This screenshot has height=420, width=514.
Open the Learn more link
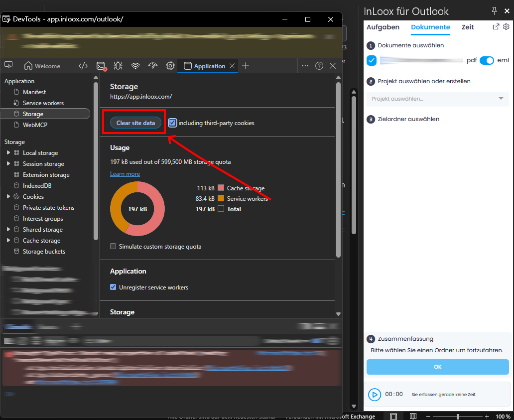125,174
